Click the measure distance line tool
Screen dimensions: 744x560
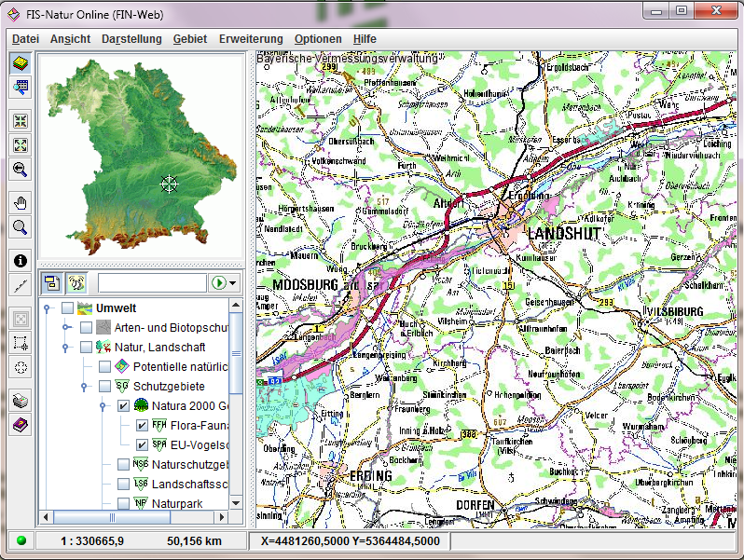pos(20,286)
